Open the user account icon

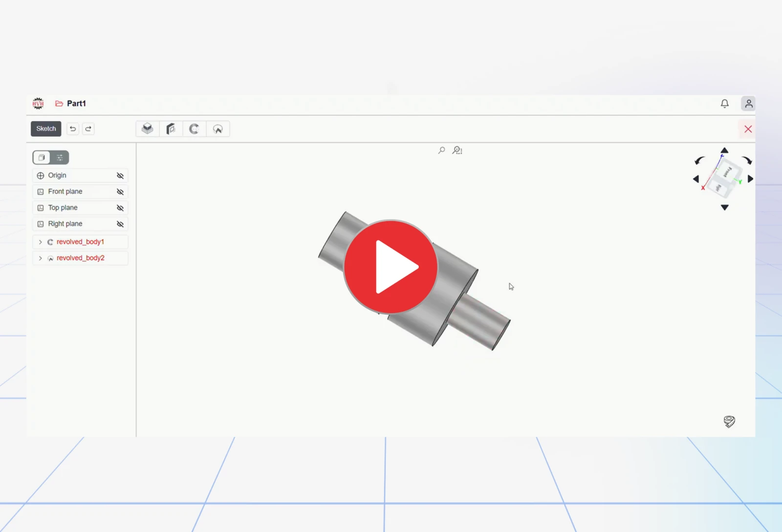click(x=748, y=104)
